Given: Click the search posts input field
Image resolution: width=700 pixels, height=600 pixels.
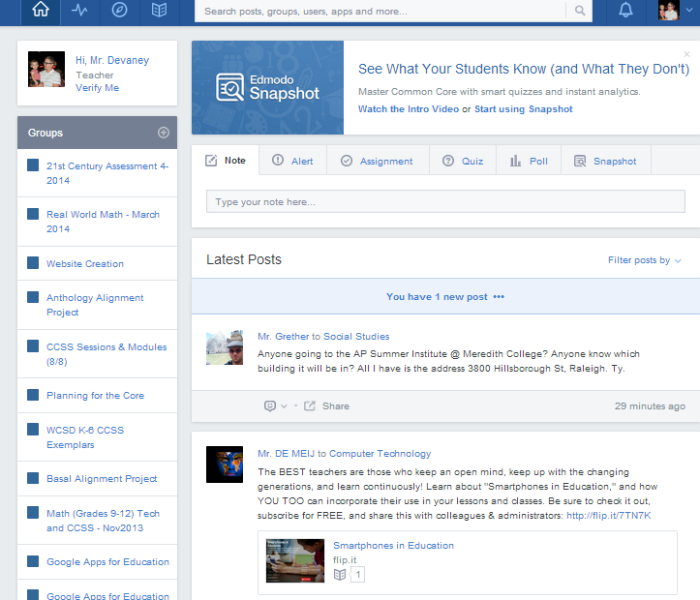Looking at the screenshot, I should (x=380, y=12).
